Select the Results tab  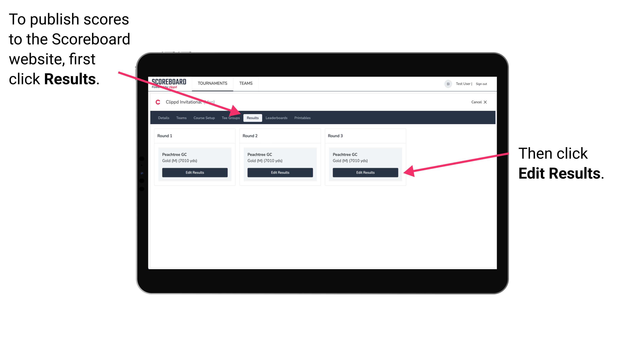(x=253, y=118)
